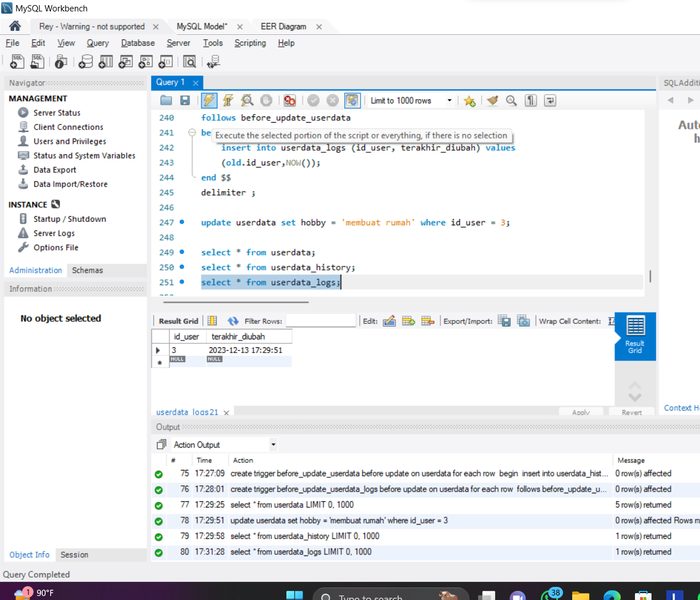Create a new view icon

[x=126, y=62]
